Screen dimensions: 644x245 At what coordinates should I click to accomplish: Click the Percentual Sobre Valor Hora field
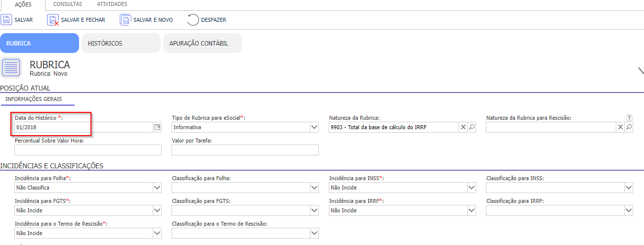(88, 150)
